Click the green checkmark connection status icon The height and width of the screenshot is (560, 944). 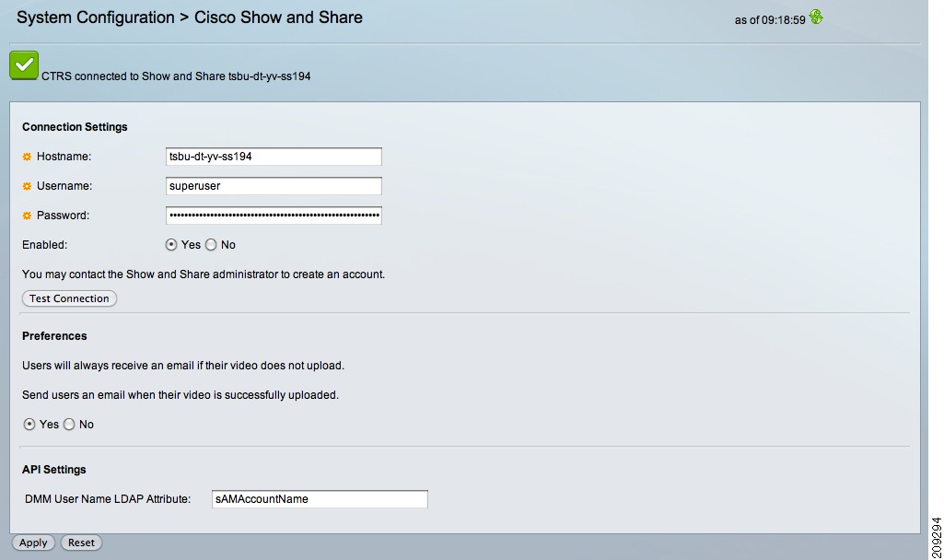coord(24,65)
